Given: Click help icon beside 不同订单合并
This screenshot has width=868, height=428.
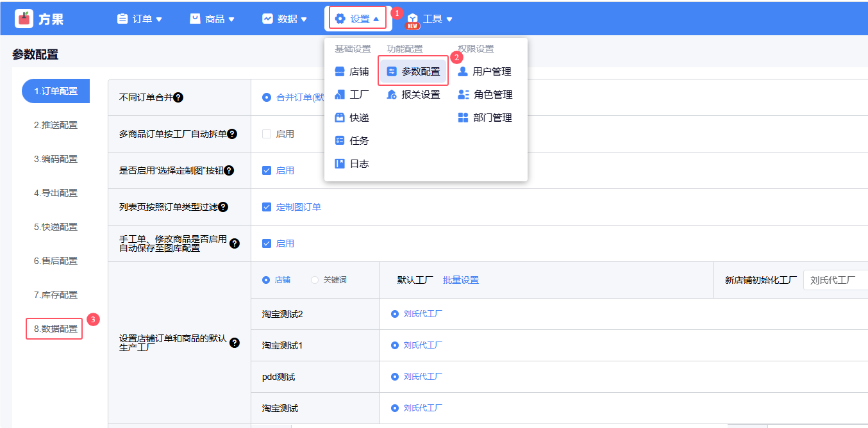Looking at the screenshot, I should coord(178,97).
